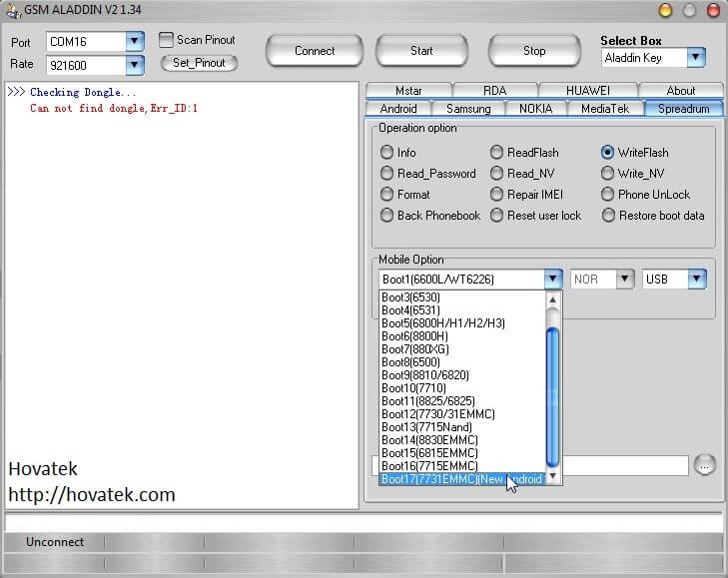Switch to the MediaTek tab

click(604, 108)
